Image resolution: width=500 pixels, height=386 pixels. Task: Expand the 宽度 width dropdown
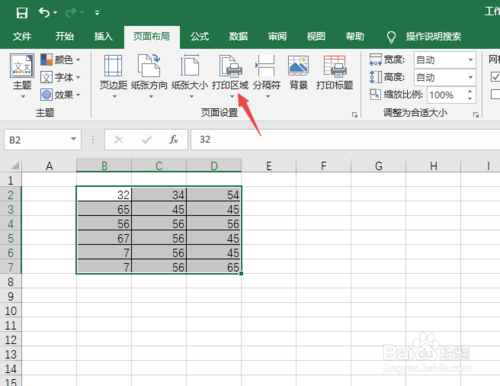click(470, 60)
